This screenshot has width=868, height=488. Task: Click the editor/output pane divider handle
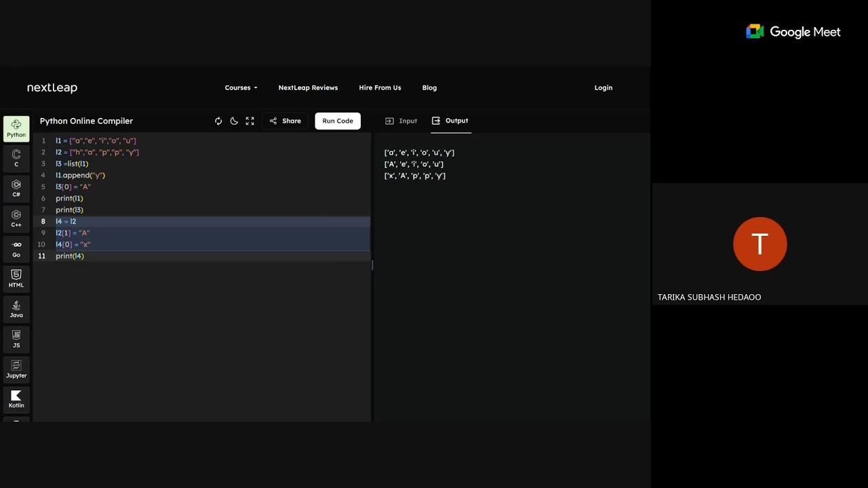(x=372, y=265)
